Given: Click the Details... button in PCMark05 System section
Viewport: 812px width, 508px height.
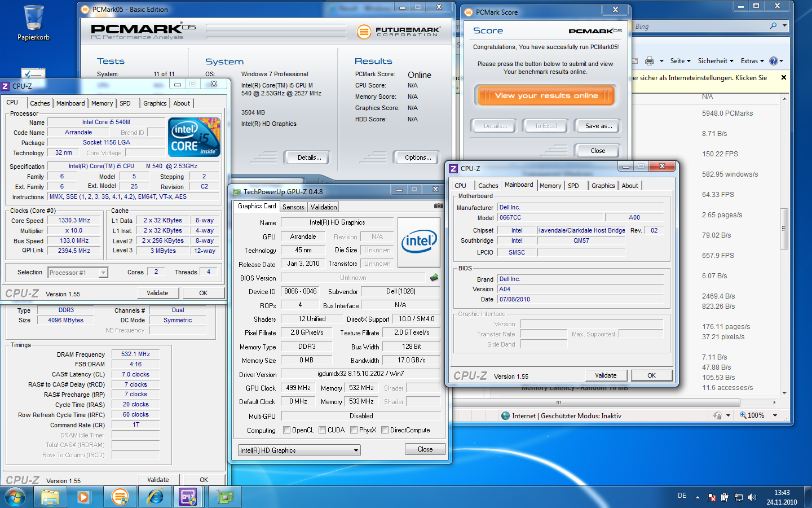Looking at the screenshot, I should coord(309,157).
